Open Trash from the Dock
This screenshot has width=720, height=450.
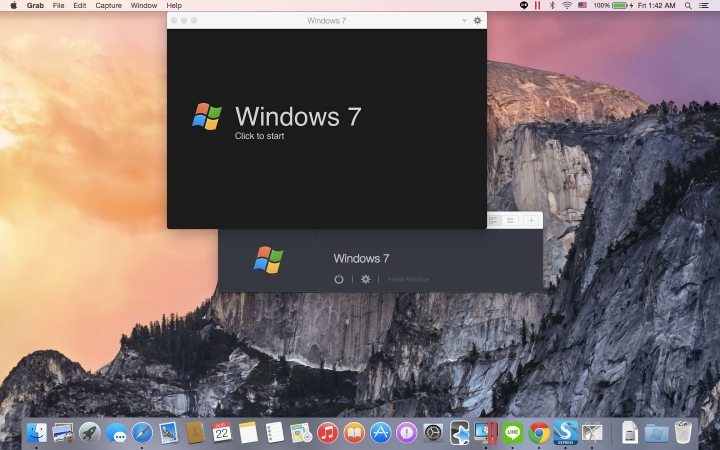tap(683, 433)
